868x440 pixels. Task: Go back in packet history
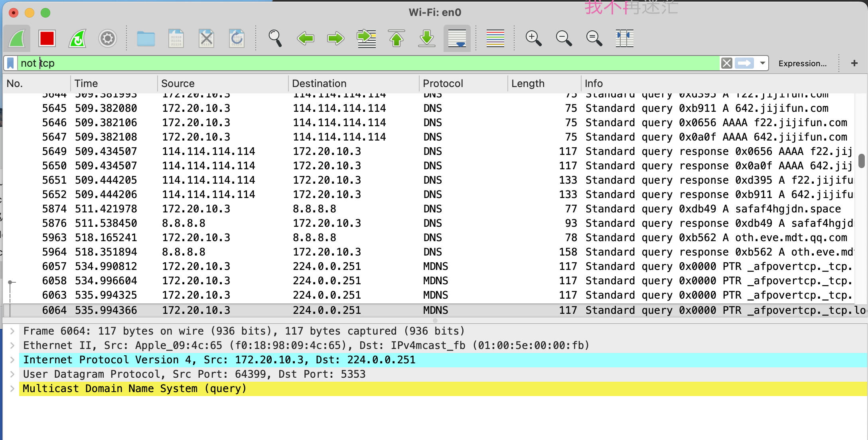click(306, 39)
